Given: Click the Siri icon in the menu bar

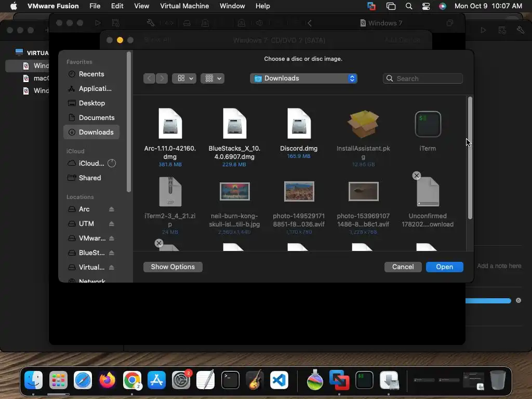Looking at the screenshot, I should point(443,6).
